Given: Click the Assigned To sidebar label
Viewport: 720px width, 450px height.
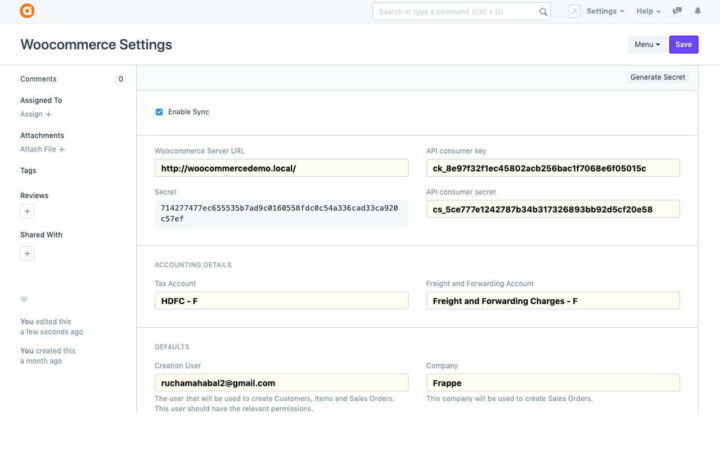Looking at the screenshot, I should 41,100.
